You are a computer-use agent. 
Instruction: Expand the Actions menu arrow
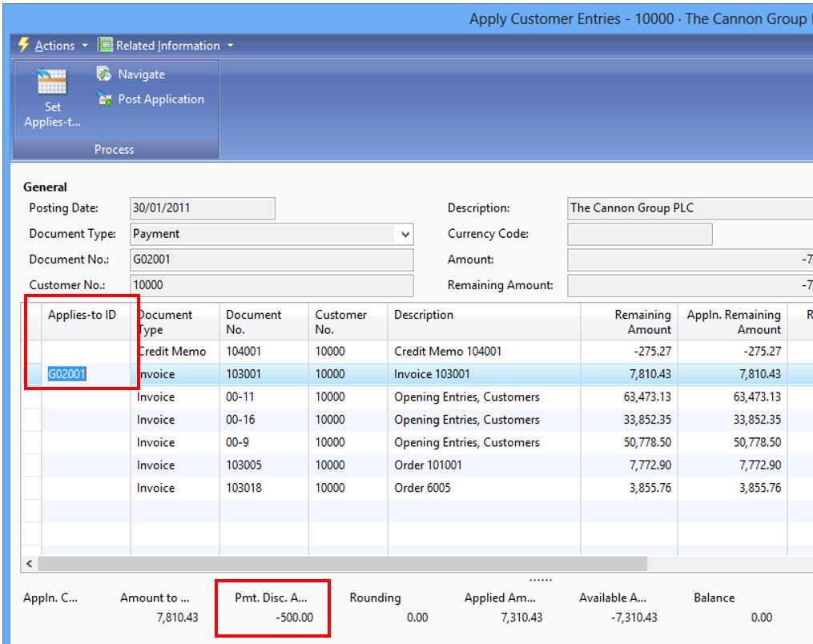tap(83, 46)
